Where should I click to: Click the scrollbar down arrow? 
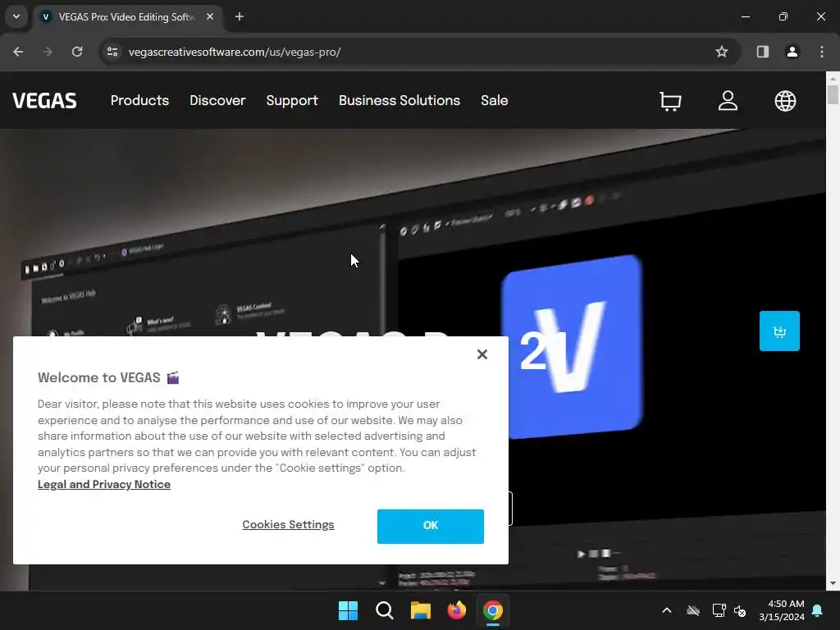pos(833,583)
